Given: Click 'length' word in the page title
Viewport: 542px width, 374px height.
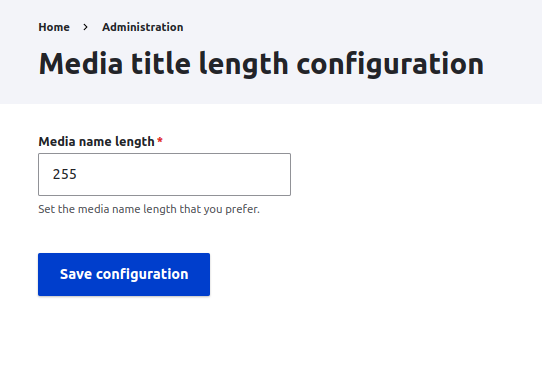Looking at the screenshot, I should click(243, 64).
